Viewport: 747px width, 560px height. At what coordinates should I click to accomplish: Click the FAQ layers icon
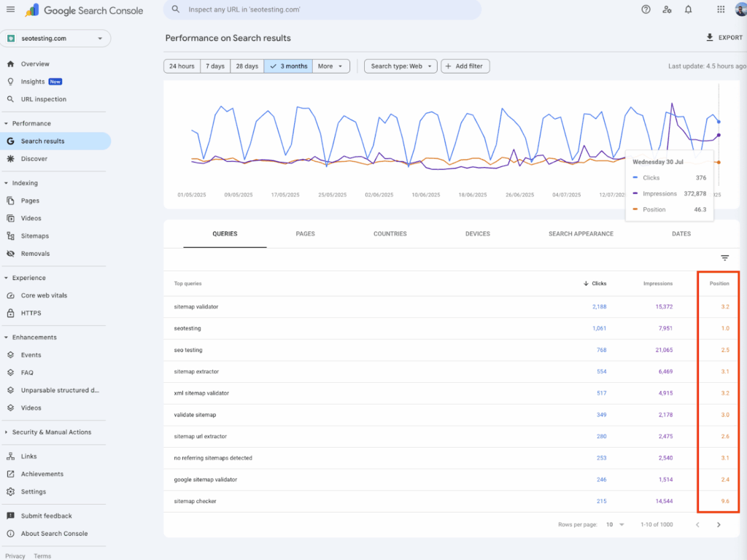coord(10,373)
